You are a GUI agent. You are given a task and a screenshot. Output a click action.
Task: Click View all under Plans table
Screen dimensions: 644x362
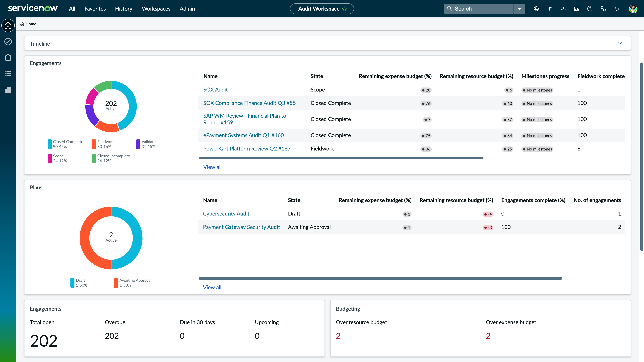(212, 287)
